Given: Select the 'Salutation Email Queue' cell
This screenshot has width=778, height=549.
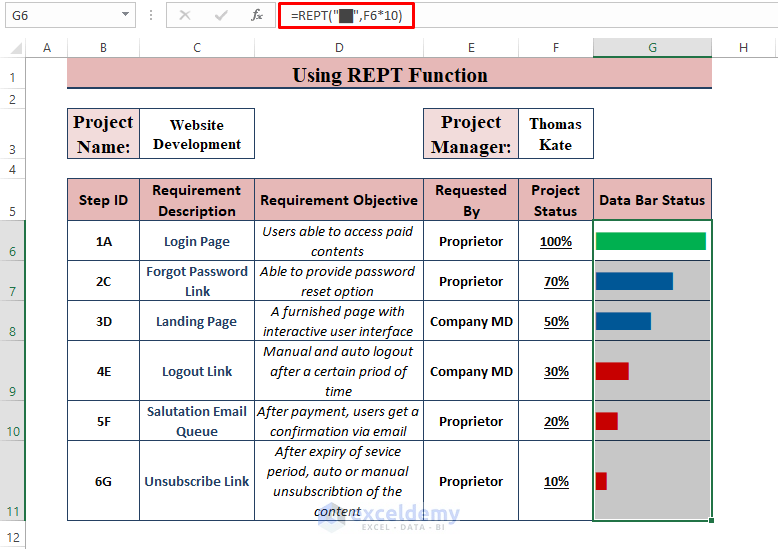Looking at the screenshot, I should coord(197,421).
